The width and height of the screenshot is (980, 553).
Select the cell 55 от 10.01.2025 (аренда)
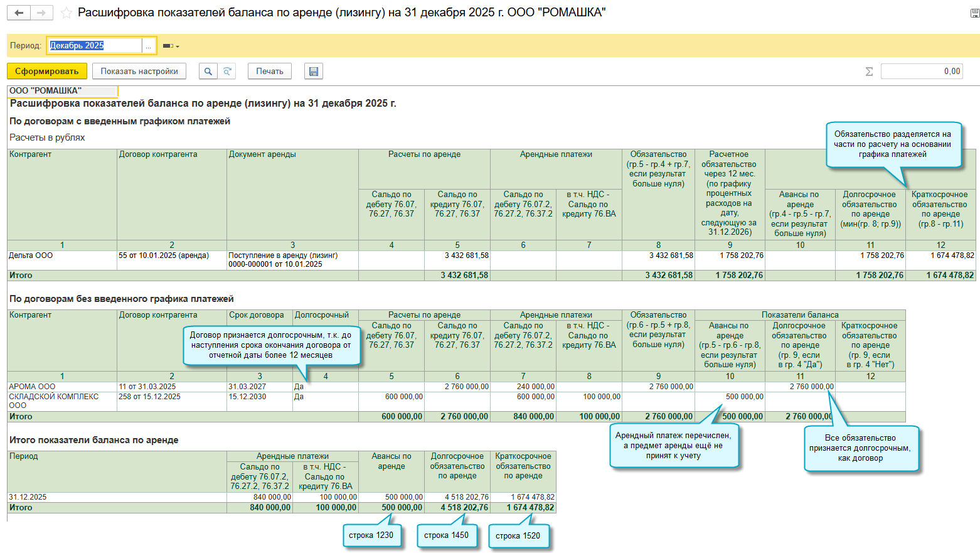pos(172,260)
